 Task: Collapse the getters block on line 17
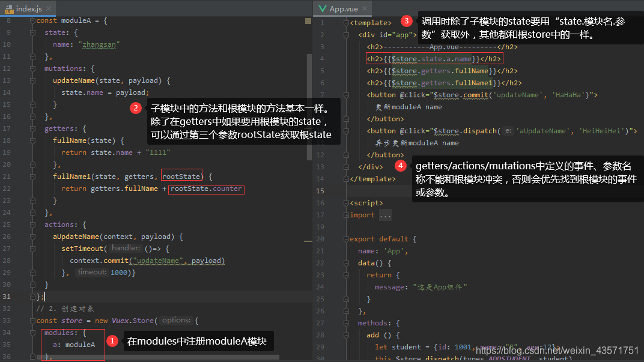click(32, 128)
